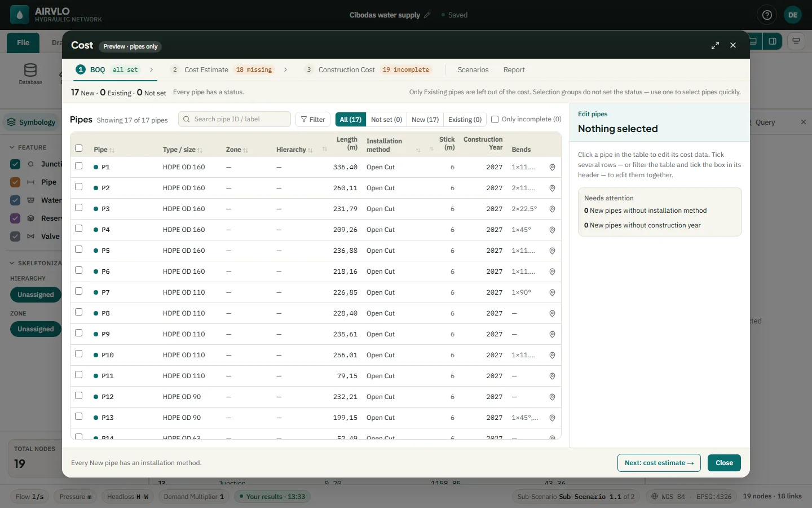Screen dimensions: 812x508
Task: Tick the checkbox for pipe P3
Action: point(79,208)
